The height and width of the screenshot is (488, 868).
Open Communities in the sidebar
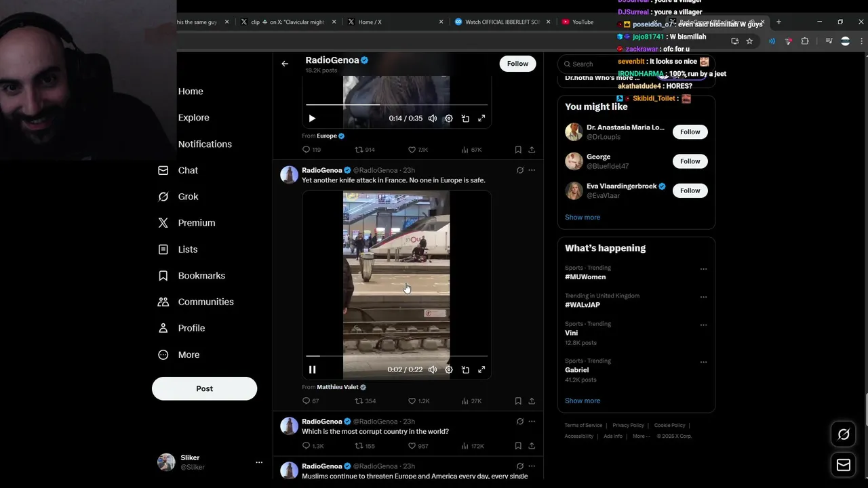[195, 302]
